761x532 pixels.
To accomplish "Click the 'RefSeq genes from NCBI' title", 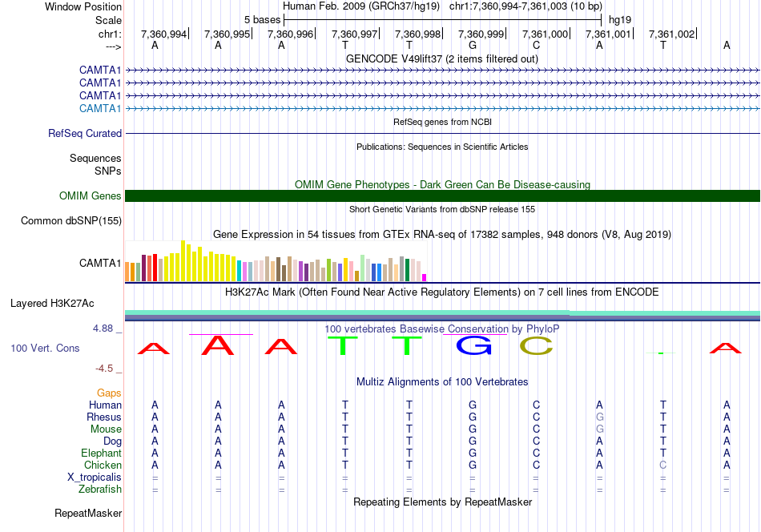I will (442, 122).
